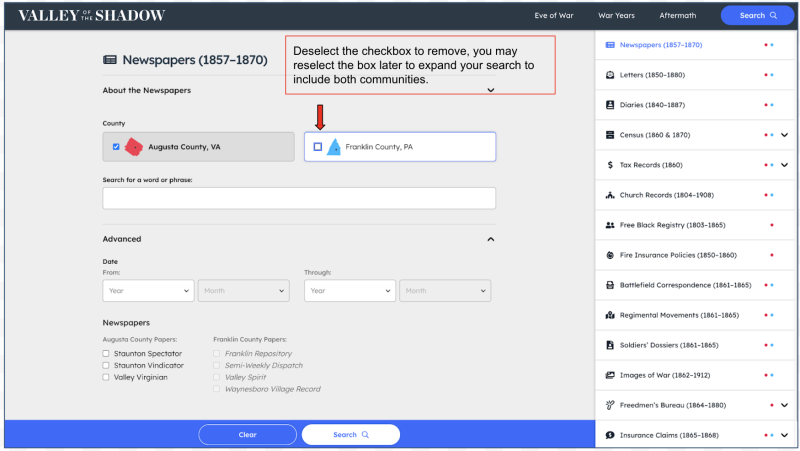Click the Fire Insurance Policies icon
The image size is (800, 451).
point(610,255)
